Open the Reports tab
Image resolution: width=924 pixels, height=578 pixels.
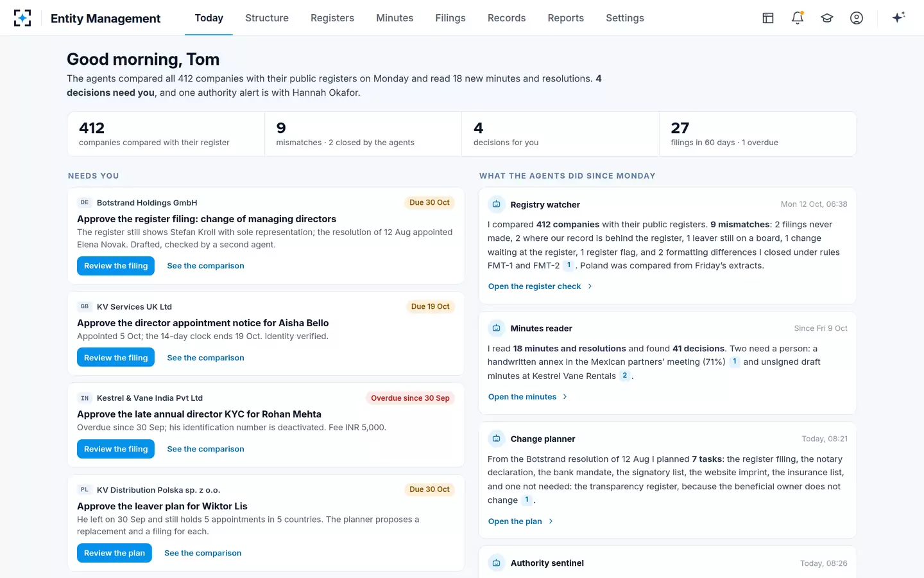[x=566, y=18]
